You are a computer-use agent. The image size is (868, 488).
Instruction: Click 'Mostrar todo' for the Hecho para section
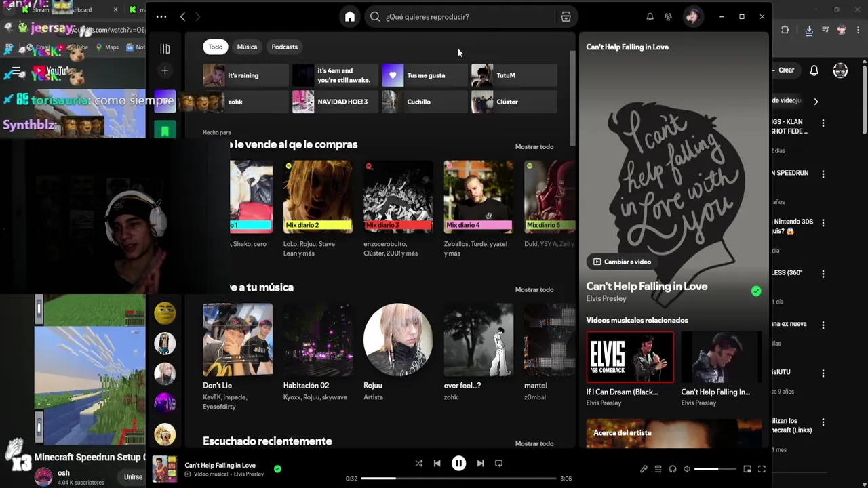click(x=534, y=146)
